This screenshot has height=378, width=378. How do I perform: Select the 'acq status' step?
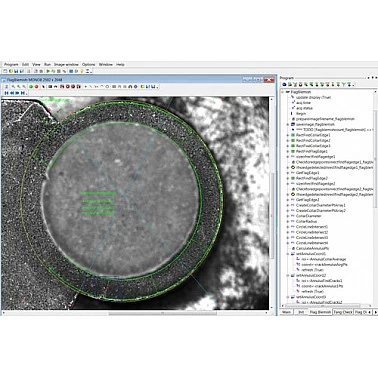pyautogui.click(x=304, y=108)
